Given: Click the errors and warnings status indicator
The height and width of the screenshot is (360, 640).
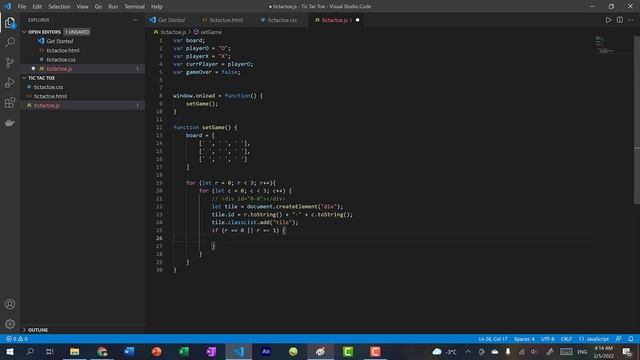Looking at the screenshot, I should tap(17, 339).
